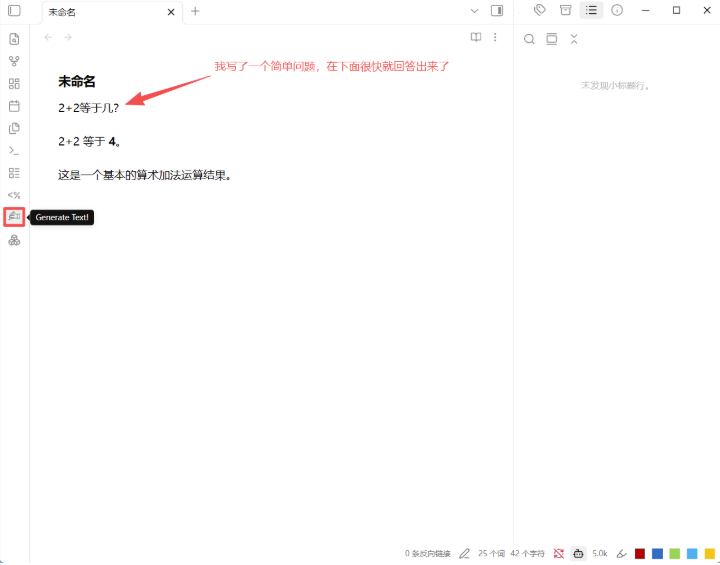The width and height of the screenshot is (720, 565).
Task: Switch to reading view book icon
Action: 476,37
